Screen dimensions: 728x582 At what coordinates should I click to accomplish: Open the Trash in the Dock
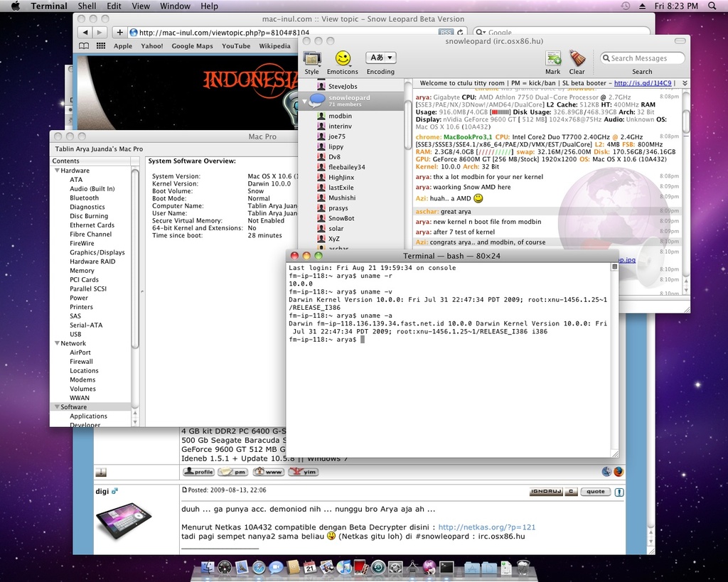523,566
